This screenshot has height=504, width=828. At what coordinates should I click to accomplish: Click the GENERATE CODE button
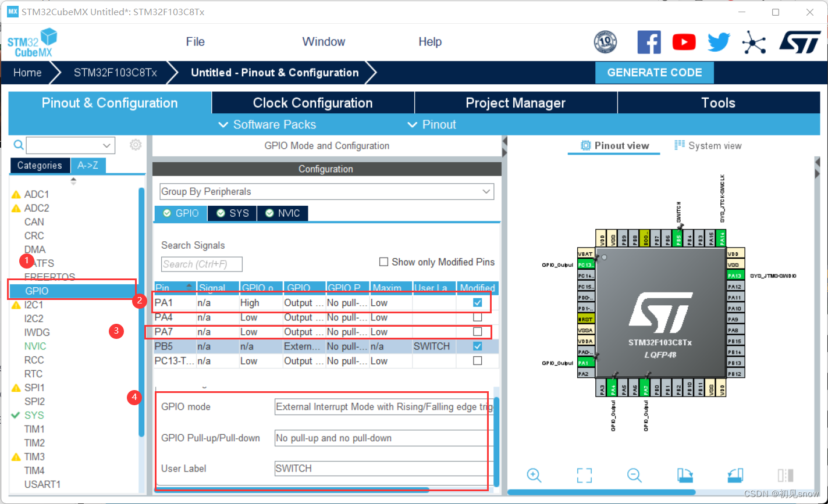[x=655, y=73]
